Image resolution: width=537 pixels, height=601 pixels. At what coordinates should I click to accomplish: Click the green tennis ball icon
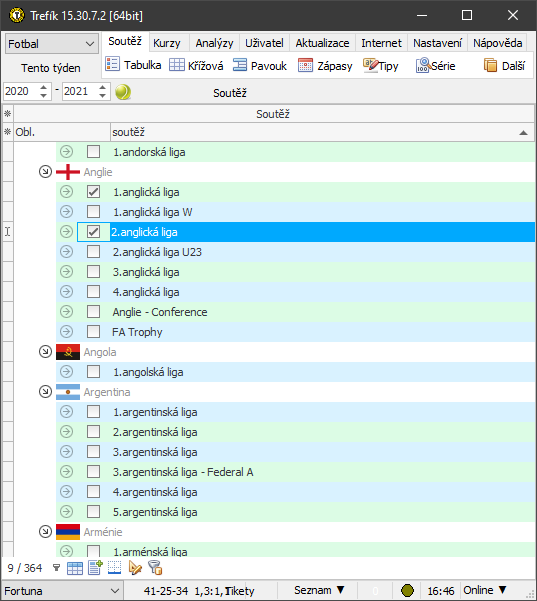pos(123,92)
